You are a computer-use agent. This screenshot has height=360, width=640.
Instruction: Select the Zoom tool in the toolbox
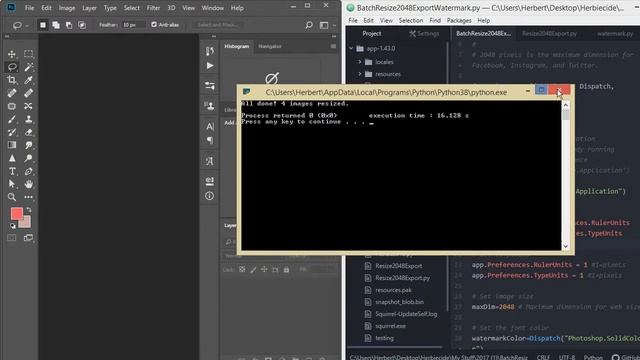click(12, 197)
